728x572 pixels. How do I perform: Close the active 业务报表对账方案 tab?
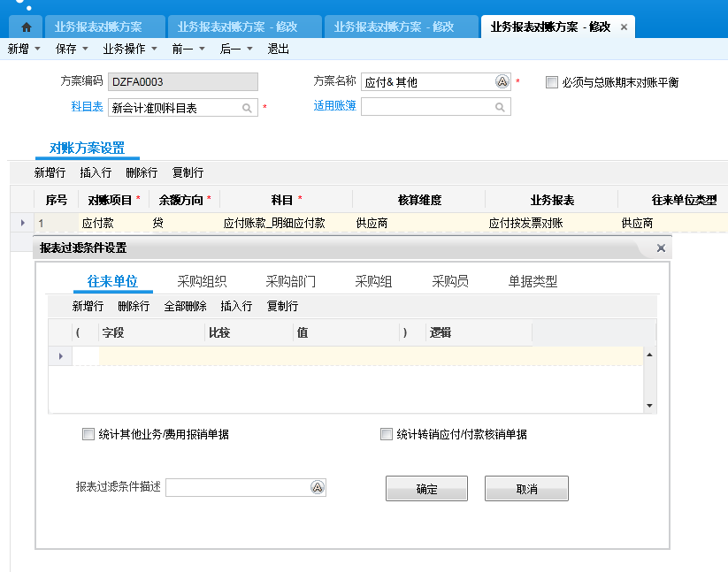[624, 27]
